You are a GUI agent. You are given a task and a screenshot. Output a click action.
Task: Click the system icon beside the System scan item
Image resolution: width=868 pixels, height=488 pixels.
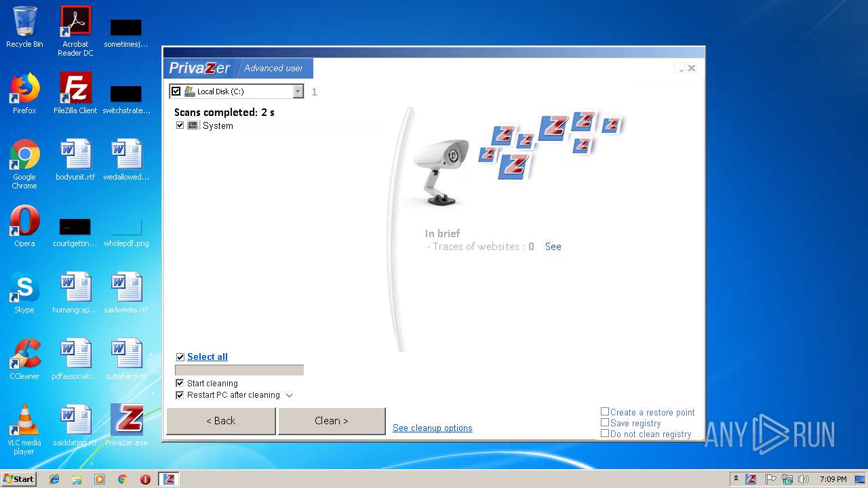(193, 125)
